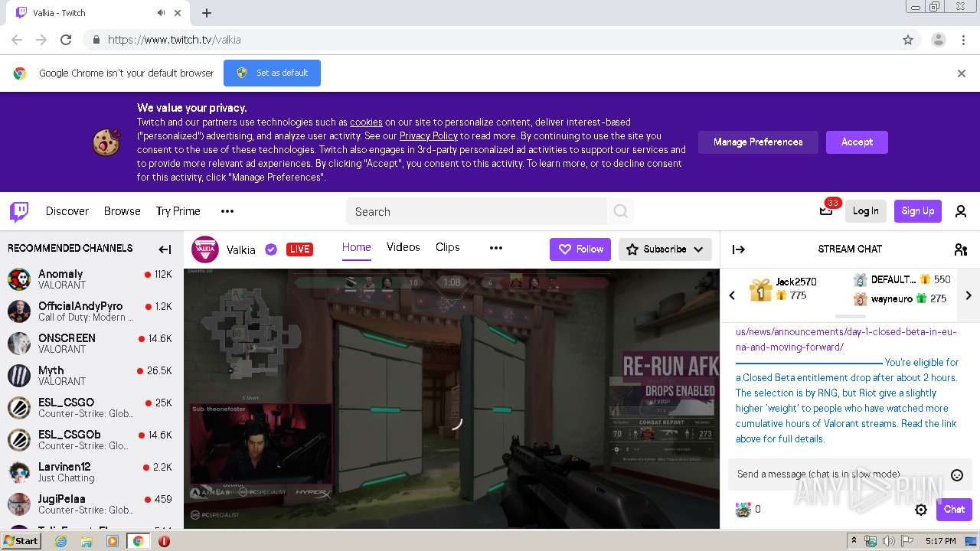Open the Prime loot notifications icon

point(826,211)
